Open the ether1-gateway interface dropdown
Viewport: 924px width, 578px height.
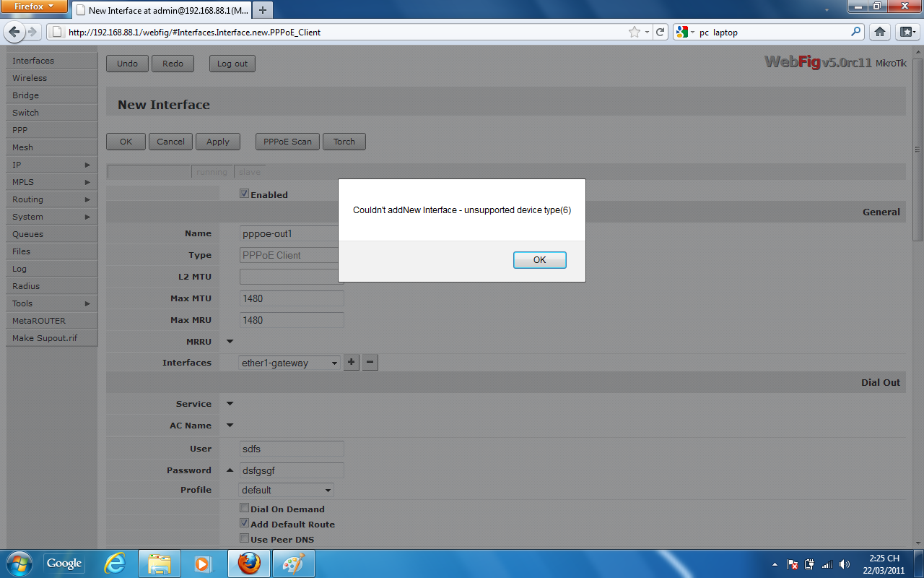click(289, 363)
